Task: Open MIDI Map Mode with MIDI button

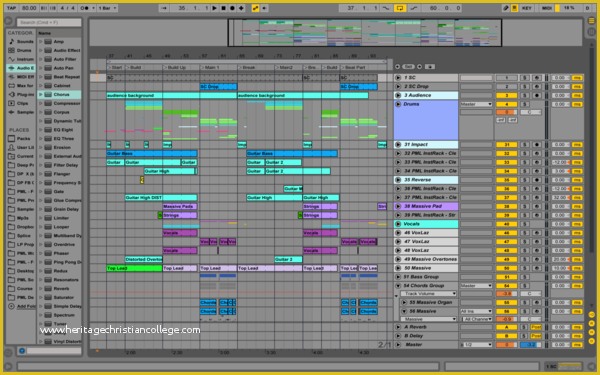Action: coord(546,8)
